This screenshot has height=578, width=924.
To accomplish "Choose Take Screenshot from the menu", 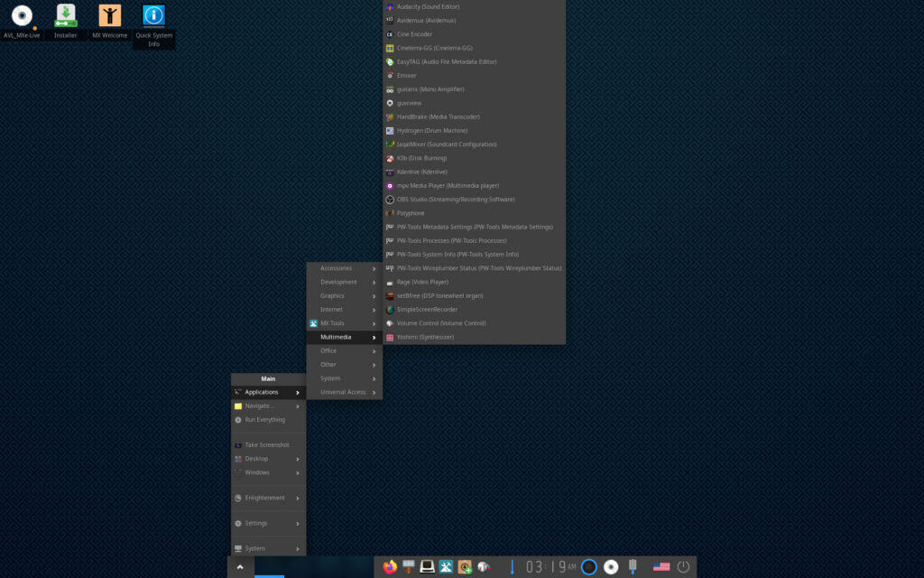I will click(x=267, y=444).
